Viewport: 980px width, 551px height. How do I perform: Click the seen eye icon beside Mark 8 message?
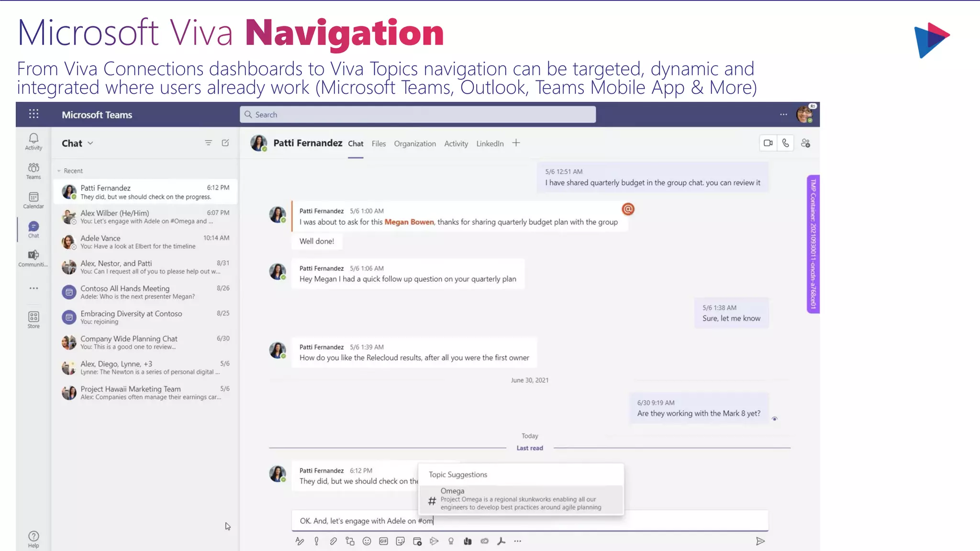click(x=775, y=419)
